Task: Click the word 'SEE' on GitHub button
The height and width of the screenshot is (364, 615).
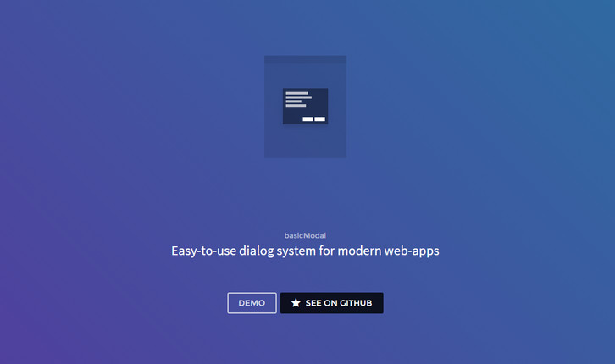Action: (x=313, y=303)
